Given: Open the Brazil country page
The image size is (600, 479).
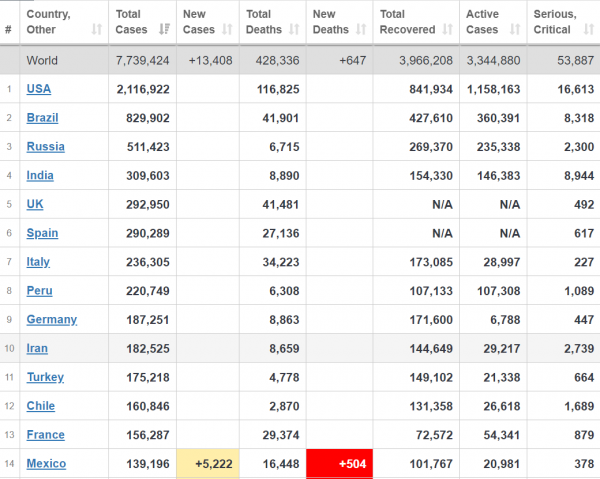Looking at the screenshot, I should [42, 118].
